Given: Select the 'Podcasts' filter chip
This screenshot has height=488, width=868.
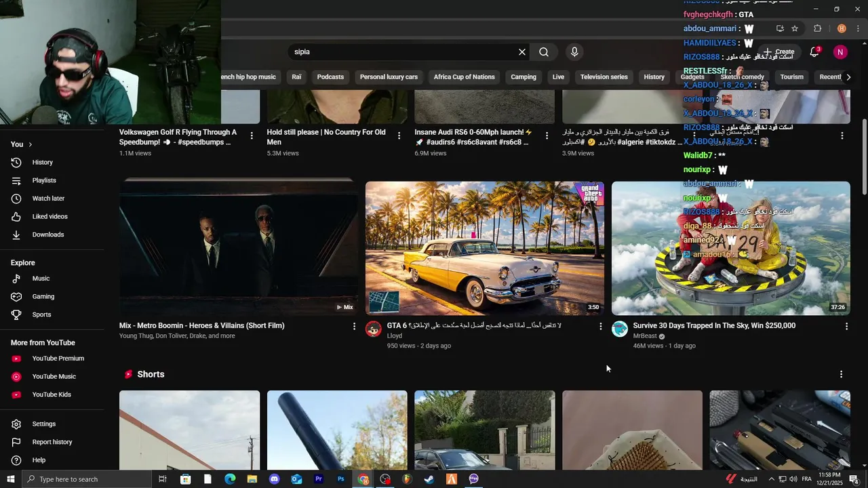Looking at the screenshot, I should [x=330, y=77].
